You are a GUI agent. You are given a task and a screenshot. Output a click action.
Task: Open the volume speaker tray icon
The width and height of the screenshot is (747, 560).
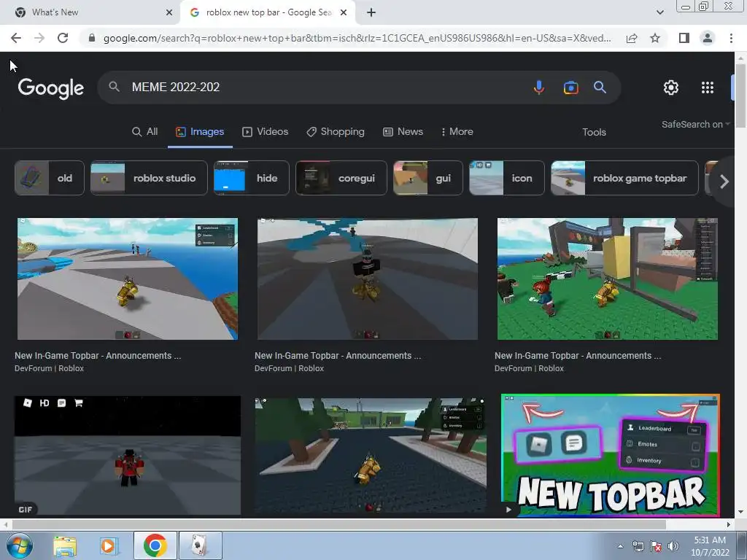tap(673, 546)
